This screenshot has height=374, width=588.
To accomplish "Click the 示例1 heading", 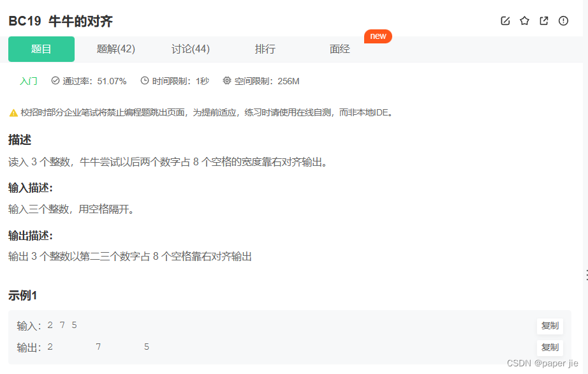I will coord(22,295).
